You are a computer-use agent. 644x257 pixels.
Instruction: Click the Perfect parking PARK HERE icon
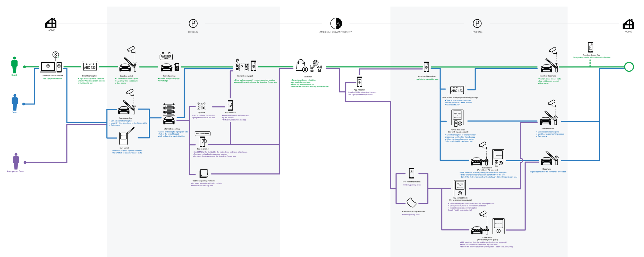pyautogui.click(x=166, y=56)
